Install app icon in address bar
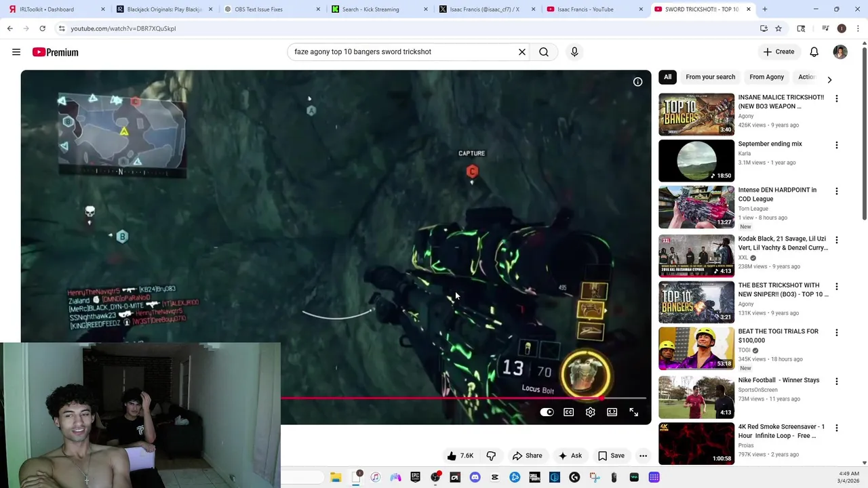Viewport: 868px width, 488px height. [764, 28]
